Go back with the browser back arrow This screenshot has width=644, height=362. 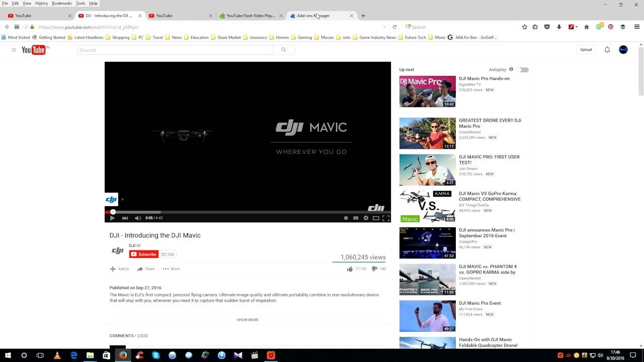(7, 27)
